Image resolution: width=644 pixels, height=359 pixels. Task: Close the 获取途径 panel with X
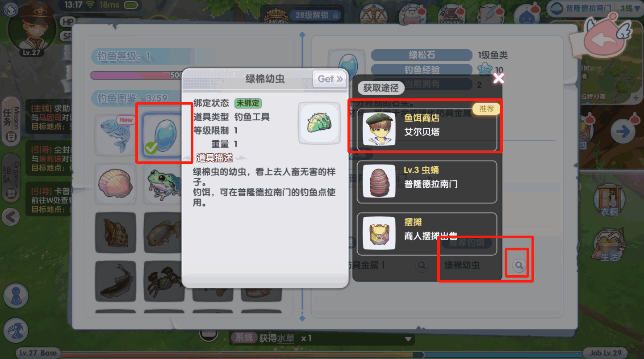coord(498,79)
